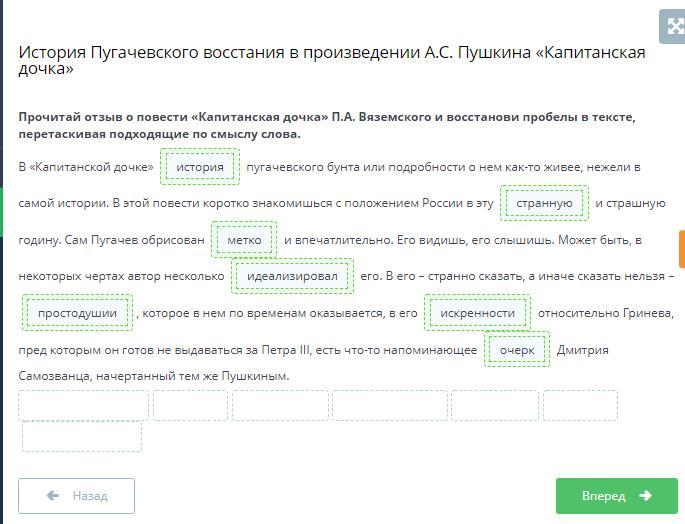Click the sixth empty word slot in row
The image size is (685, 524).
[580, 405]
